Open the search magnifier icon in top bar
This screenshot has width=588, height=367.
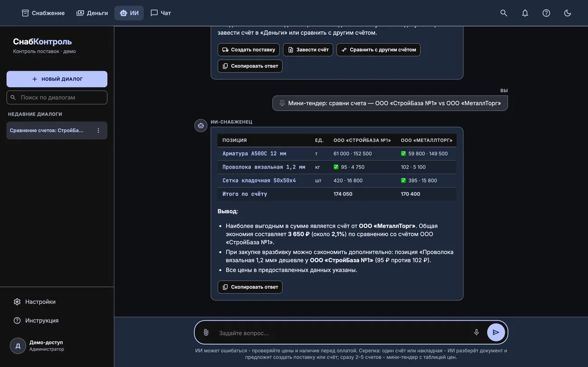tap(503, 13)
